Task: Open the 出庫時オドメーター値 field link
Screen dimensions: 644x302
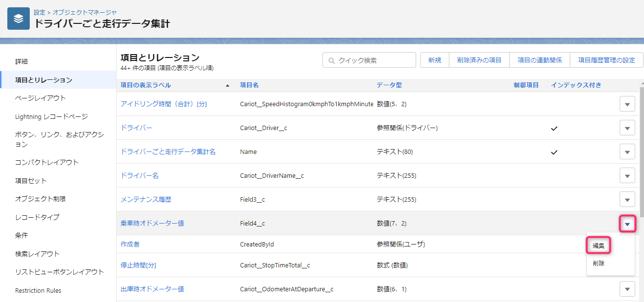Action: pos(152,289)
